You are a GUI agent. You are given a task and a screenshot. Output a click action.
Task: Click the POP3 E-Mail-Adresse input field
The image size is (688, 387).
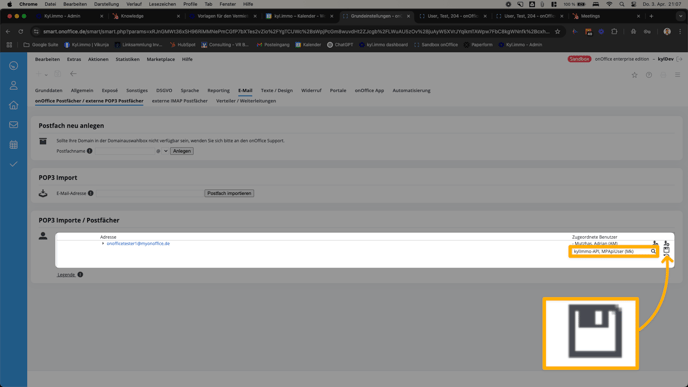(149, 193)
